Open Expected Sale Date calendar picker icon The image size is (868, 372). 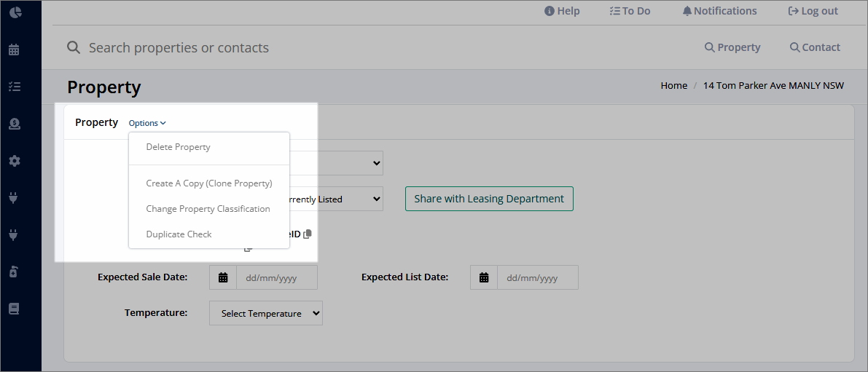(223, 277)
